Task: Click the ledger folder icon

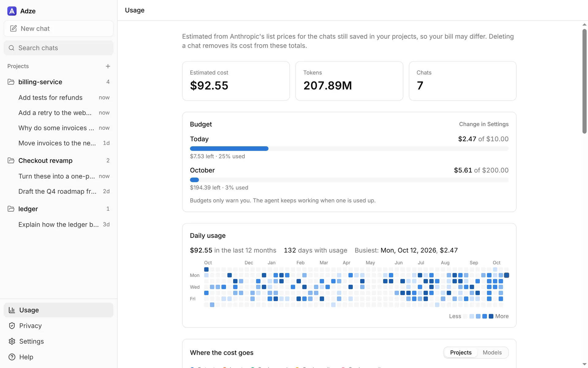Action: pyautogui.click(x=11, y=209)
